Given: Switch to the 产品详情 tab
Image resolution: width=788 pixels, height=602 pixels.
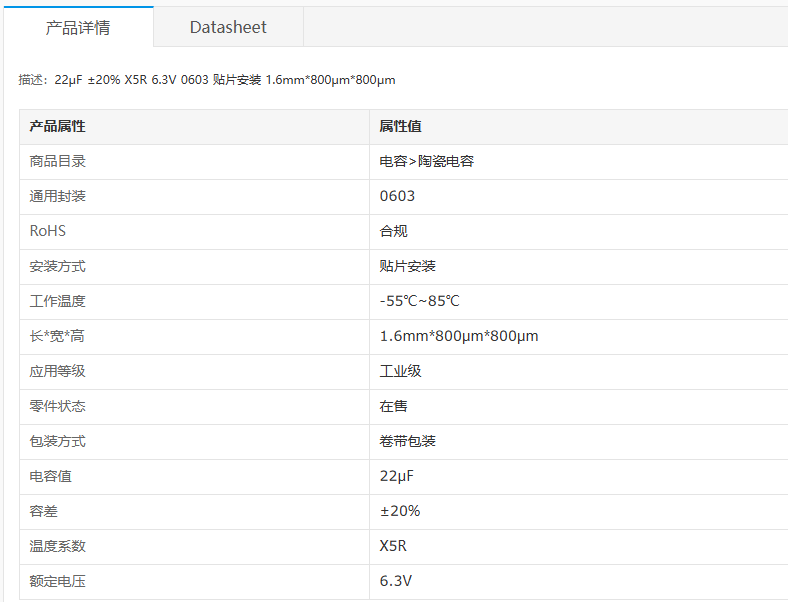Looking at the screenshot, I should click(x=78, y=27).
